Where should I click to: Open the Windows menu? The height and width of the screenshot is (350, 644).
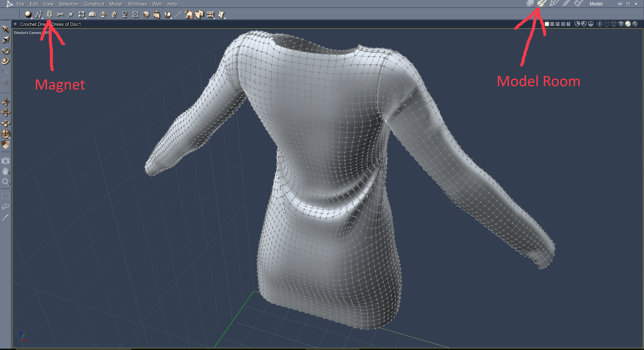pyautogui.click(x=137, y=4)
